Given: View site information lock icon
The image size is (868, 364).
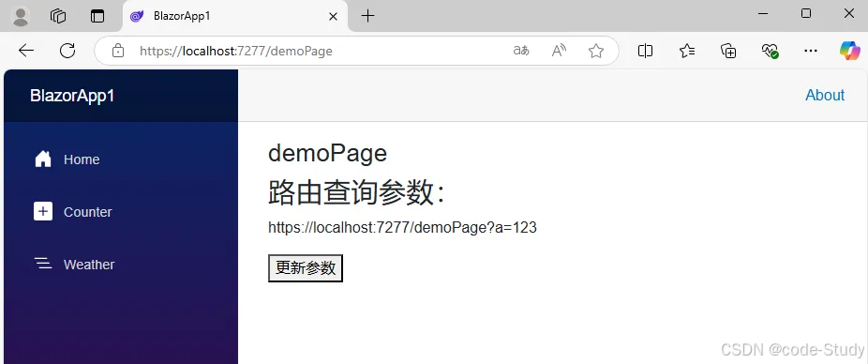Looking at the screenshot, I should [117, 51].
